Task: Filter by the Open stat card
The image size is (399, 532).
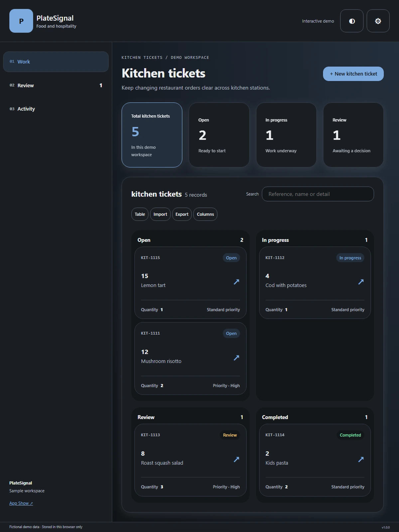Action: click(219, 135)
